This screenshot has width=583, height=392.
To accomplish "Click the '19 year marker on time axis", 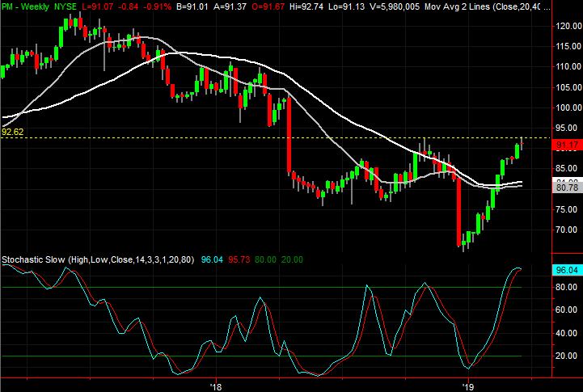I will (x=467, y=386).
